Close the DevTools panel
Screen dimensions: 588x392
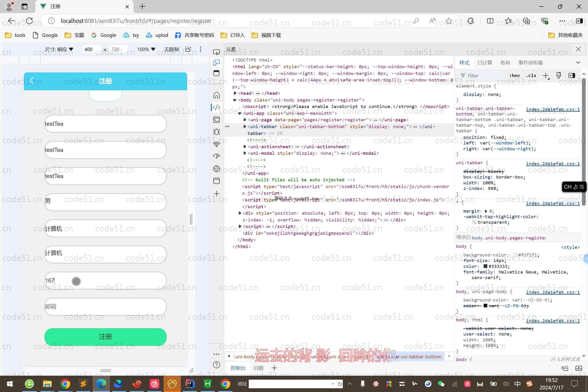point(578,49)
